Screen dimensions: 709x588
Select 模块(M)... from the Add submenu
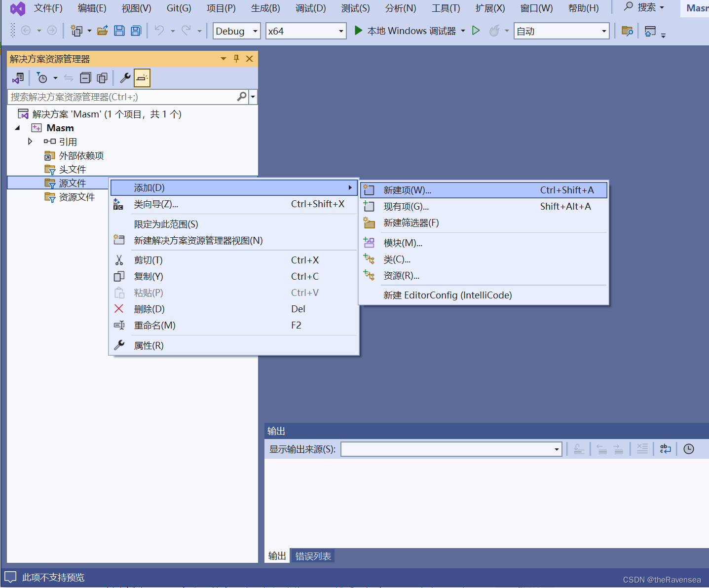click(x=403, y=242)
